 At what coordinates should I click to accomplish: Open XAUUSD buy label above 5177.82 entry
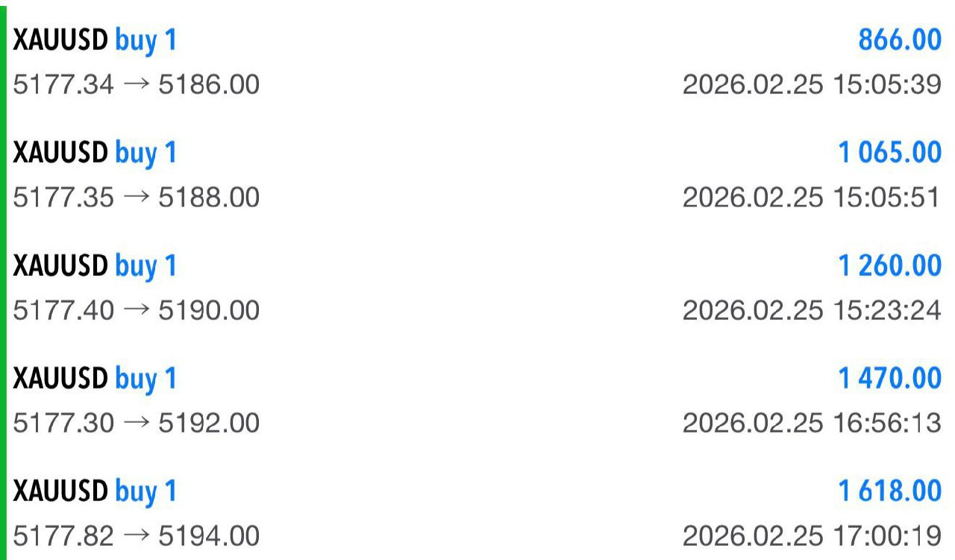click(95, 491)
